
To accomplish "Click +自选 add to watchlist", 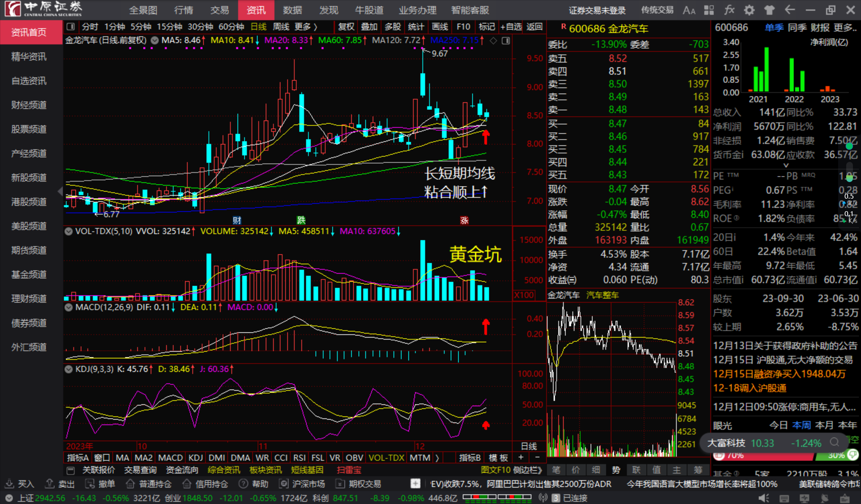I will point(511,27).
